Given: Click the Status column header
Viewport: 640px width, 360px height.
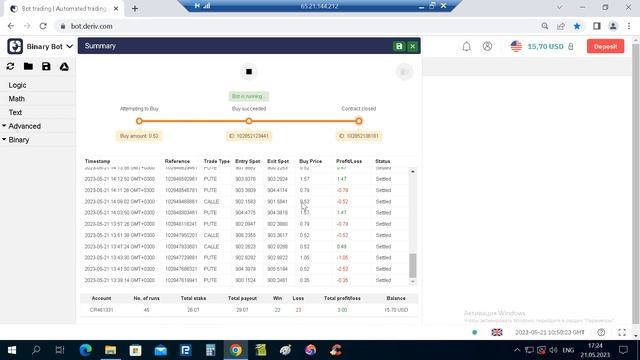Looking at the screenshot, I should (382, 161).
